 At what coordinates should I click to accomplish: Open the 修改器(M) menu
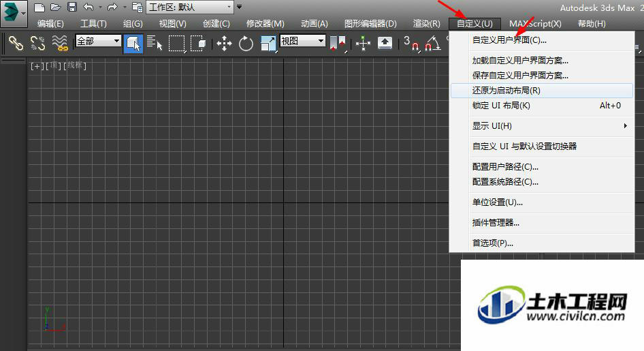pos(265,23)
